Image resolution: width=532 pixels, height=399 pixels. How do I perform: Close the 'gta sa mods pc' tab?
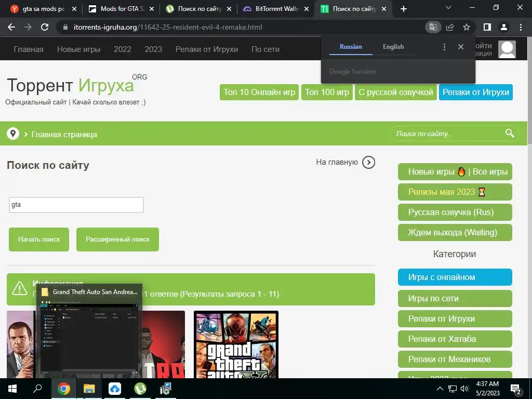tap(74, 9)
